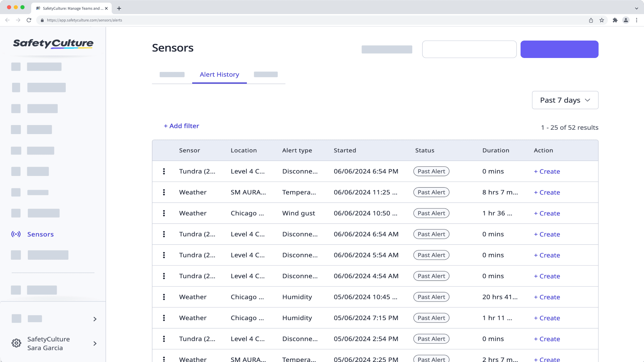The width and height of the screenshot is (644, 362).
Task: Open settings via the gear icon near Sara Garcia
Action: point(16,343)
